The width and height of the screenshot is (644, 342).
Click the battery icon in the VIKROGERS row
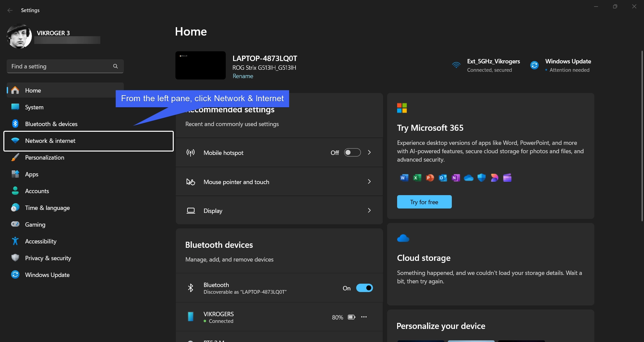click(352, 317)
